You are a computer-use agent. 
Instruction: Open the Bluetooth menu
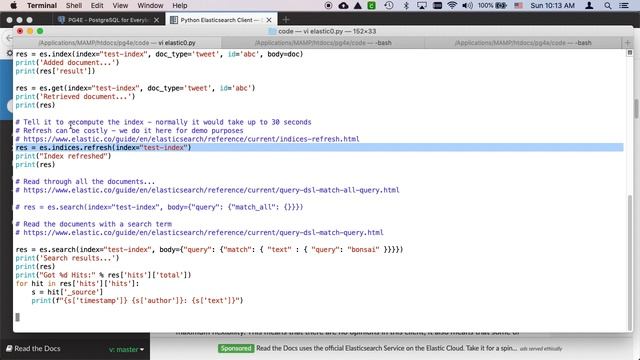tap(406, 5)
